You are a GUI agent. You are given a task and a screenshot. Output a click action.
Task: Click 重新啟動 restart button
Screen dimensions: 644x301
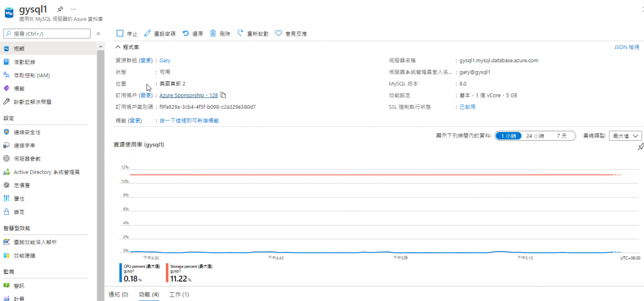253,34
